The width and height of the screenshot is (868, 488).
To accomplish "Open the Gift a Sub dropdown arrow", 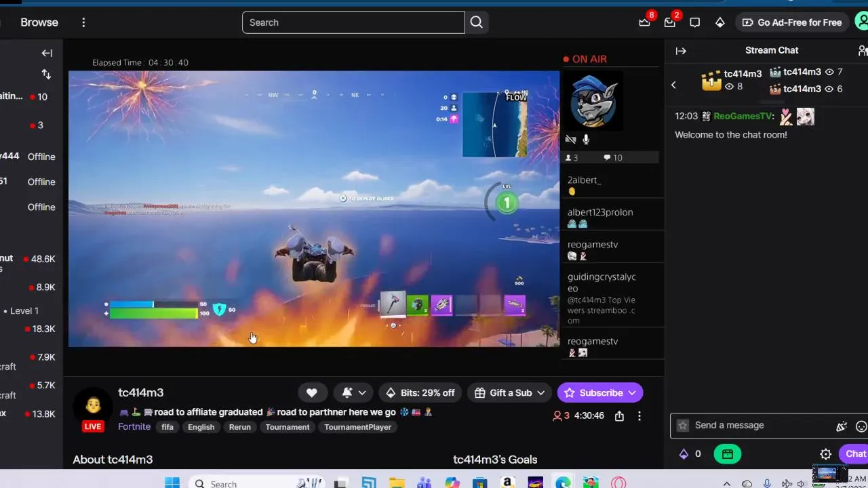I will [541, 392].
